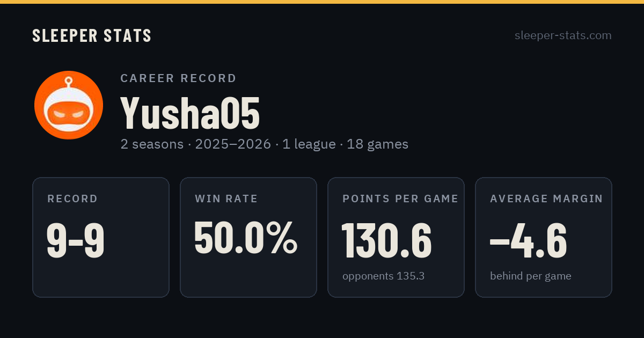Click the WIN RATE card label
The height and width of the screenshot is (338, 644).
pos(226,199)
